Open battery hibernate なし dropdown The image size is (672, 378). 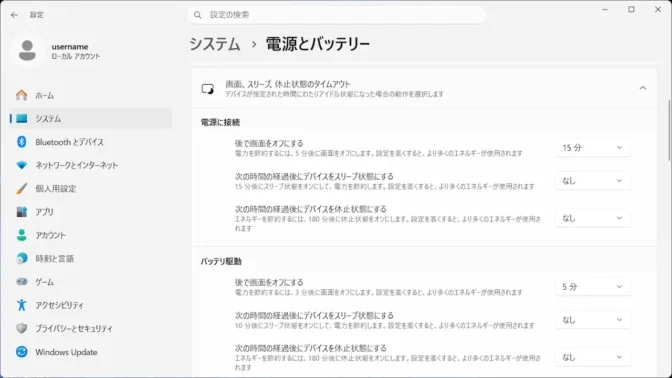point(593,357)
